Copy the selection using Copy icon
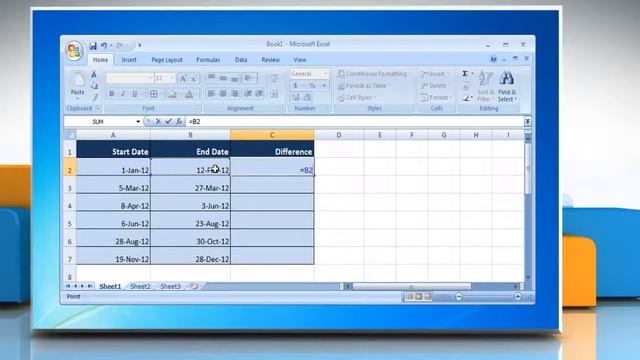Screen dimensions: 640x360 94,86
